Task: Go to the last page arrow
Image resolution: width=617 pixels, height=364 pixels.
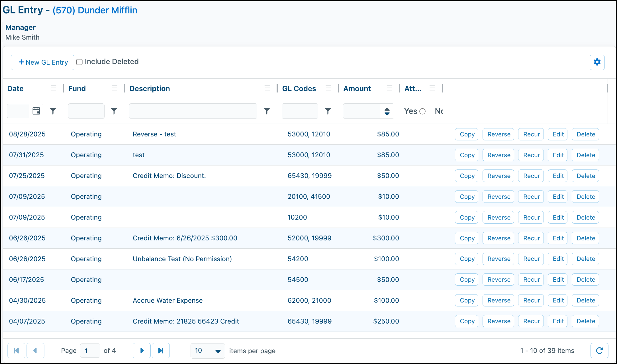Action: pyautogui.click(x=161, y=350)
